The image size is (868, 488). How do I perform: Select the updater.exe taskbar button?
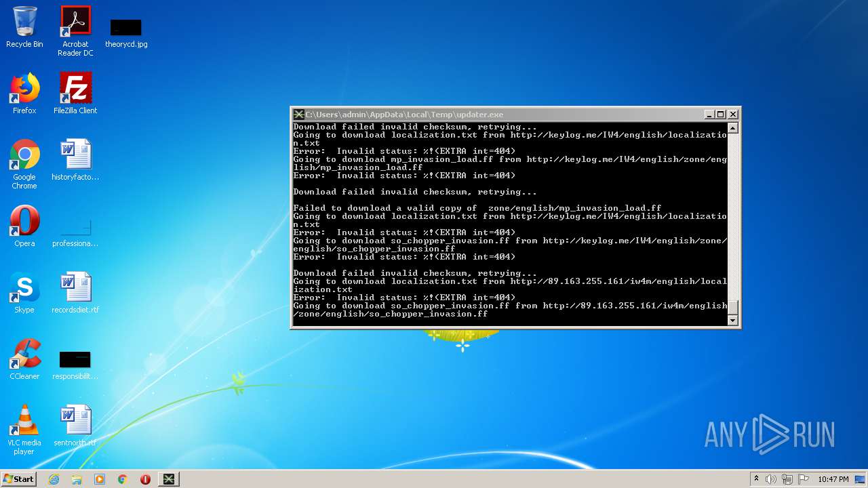click(x=169, y=479)
